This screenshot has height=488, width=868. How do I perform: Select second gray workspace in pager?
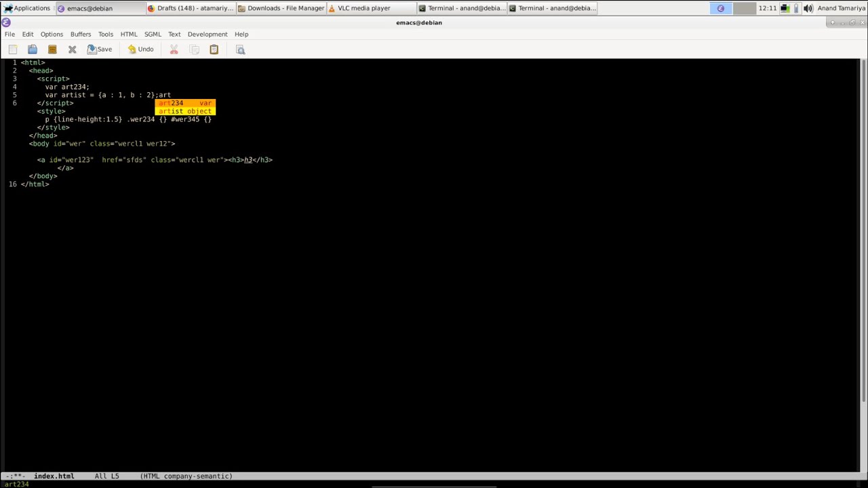click(x=745, y=8)
